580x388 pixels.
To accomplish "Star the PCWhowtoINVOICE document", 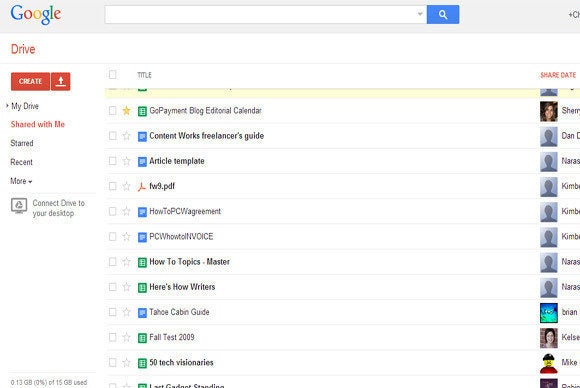I will [x=127, y=236].
